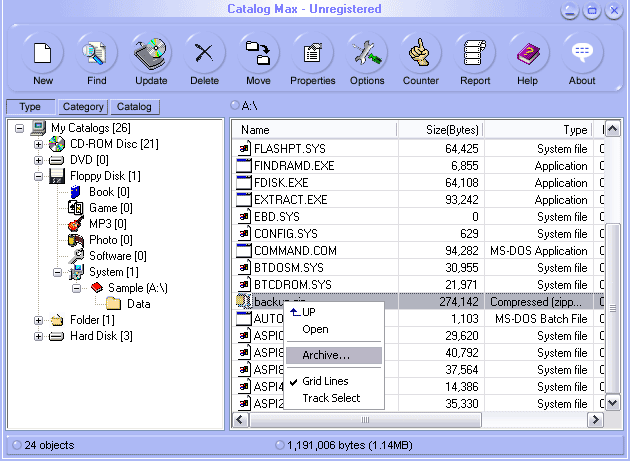
Task: Expand the Hard Disk tree node
Action: (39, 336)
